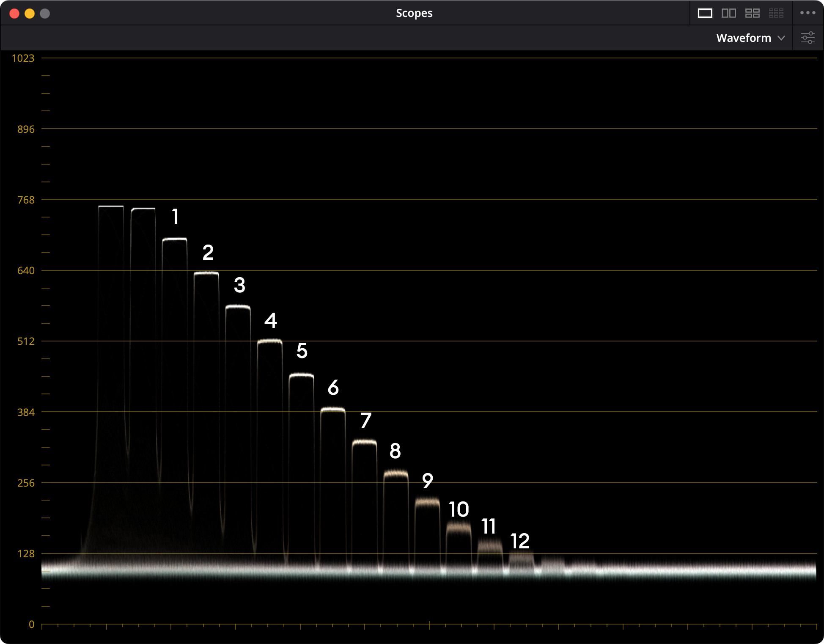
Task: Click the Waveform scope type label
Action: click(743, 38)
